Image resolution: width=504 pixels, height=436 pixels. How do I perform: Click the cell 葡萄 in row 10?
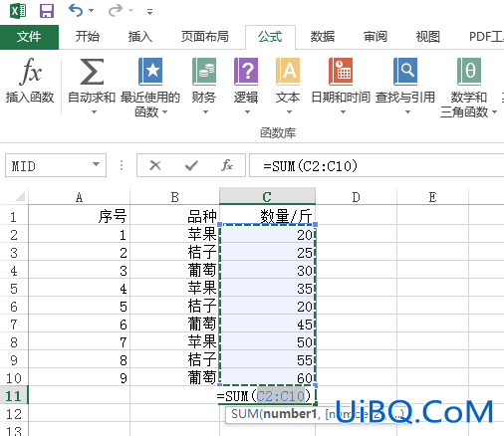(x=174, y=378)
